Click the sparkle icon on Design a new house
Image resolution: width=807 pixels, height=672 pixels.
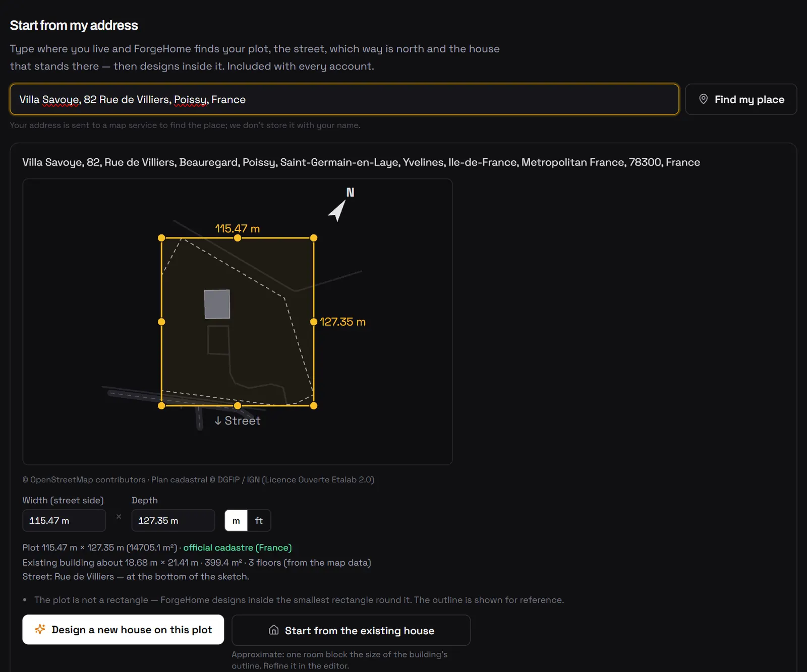pos(40,629)
